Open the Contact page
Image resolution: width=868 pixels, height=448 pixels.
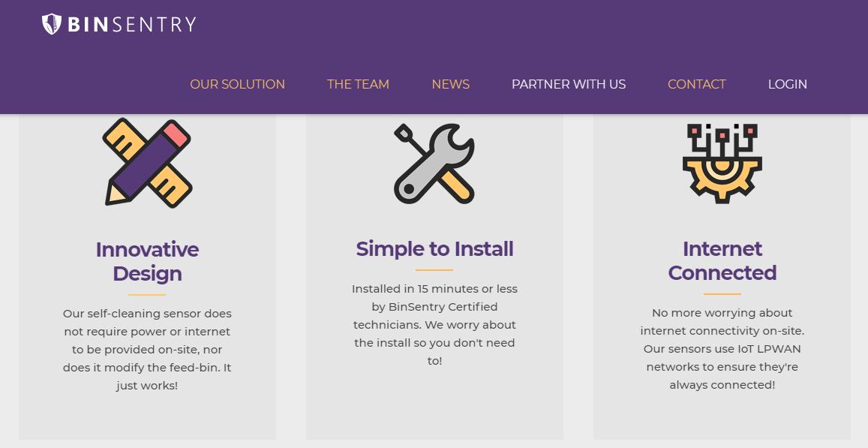point(696,84)
